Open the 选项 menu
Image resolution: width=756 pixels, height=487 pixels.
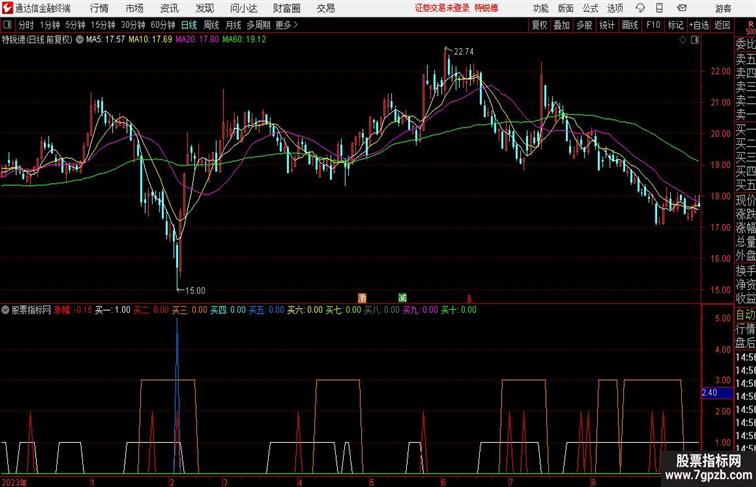click(x=615, y=8)
